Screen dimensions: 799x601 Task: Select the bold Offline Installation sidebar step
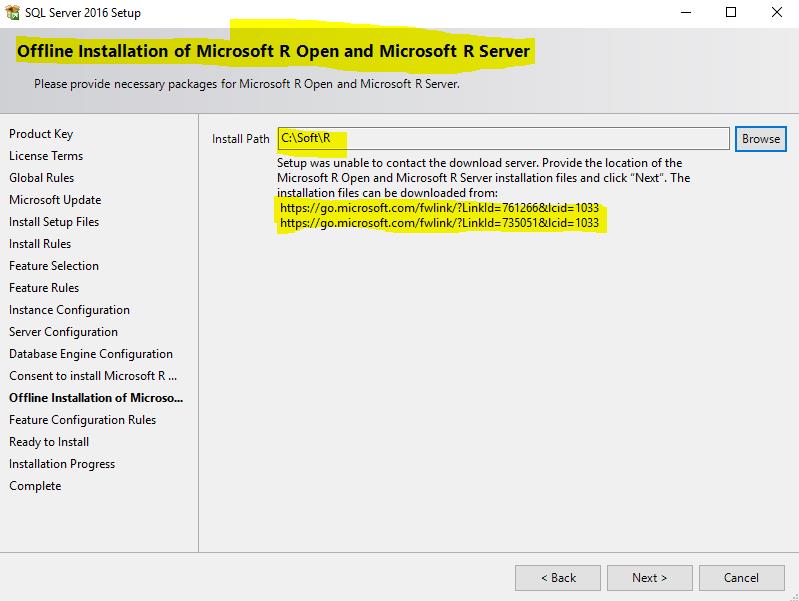(96, 398)
